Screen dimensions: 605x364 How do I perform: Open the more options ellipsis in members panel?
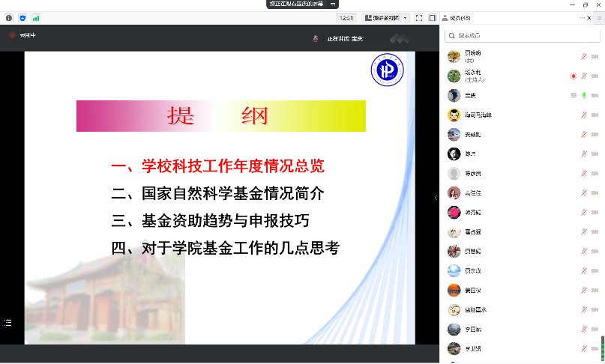(583, 17)
